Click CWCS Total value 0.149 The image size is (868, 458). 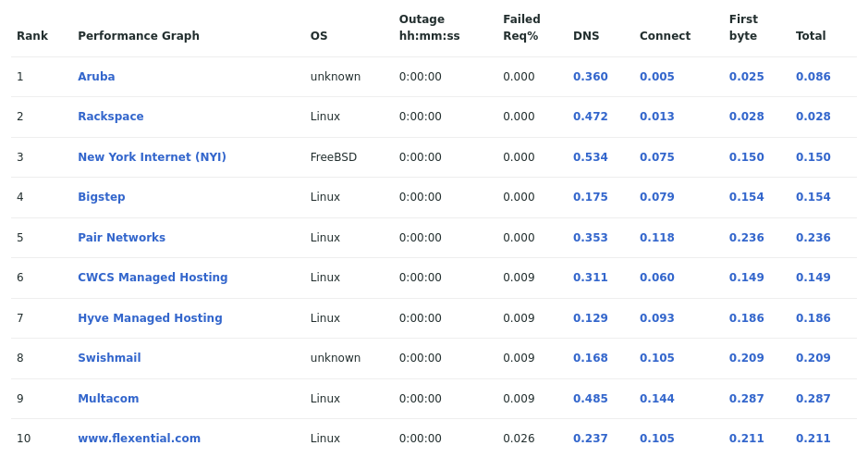coord(813,278)
